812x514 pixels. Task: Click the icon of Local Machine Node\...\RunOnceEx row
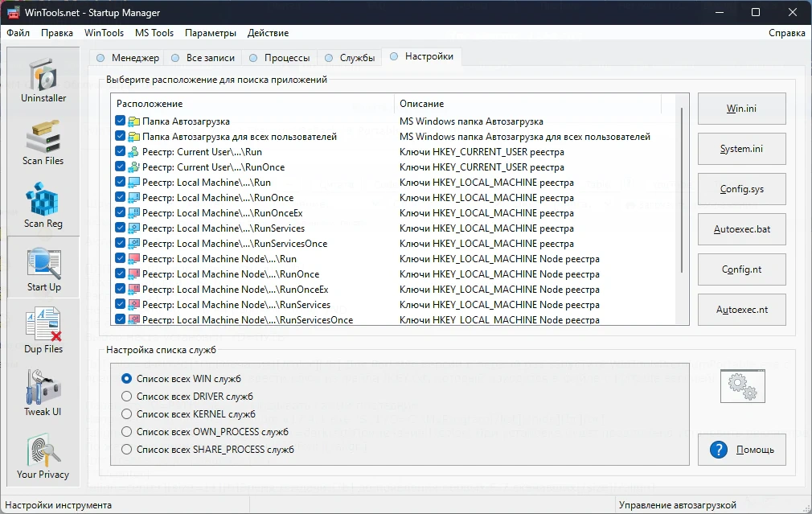click(x=134, y=289)
